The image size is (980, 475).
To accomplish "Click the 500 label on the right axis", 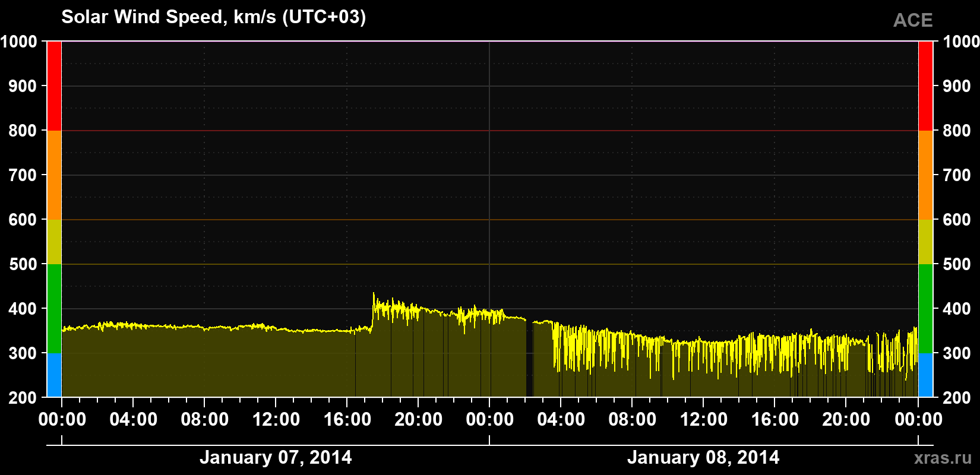I will (x=957, y=264).
